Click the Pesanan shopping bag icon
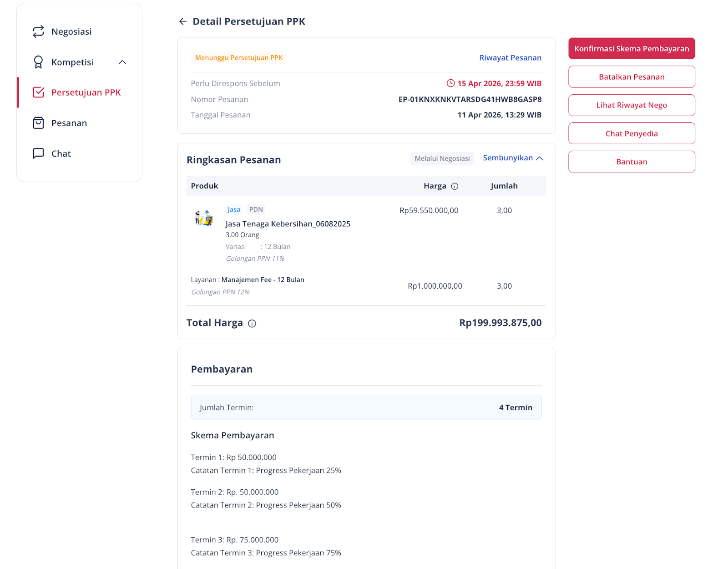The height and width of the screenshot is (569, 728). [38, 123]
